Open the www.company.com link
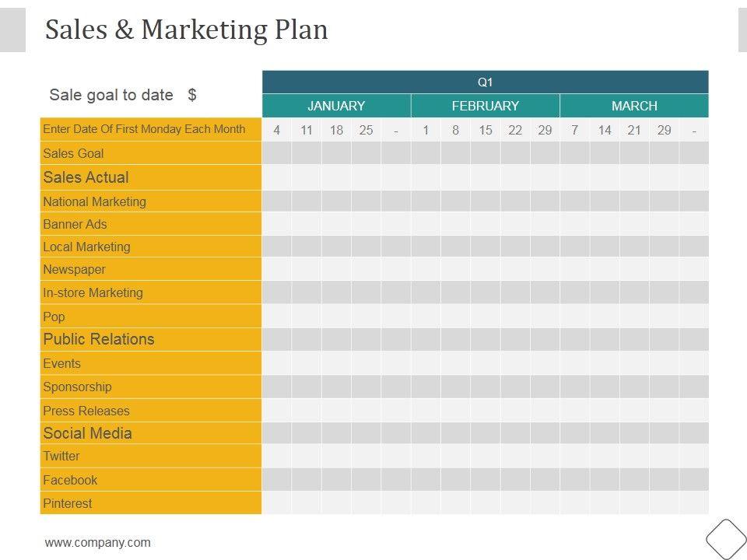Screen dimensions: 747x560 pyautogui.click(x=98, y=543)
